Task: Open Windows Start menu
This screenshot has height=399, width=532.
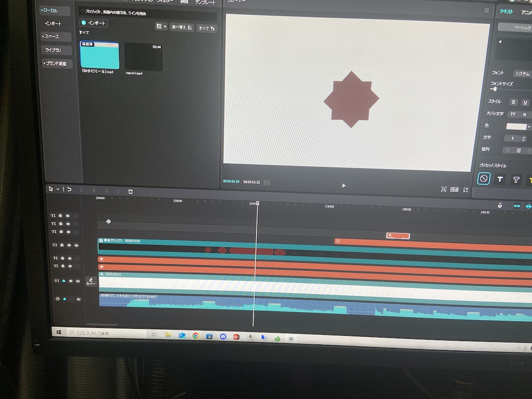Action: (59, 333)
